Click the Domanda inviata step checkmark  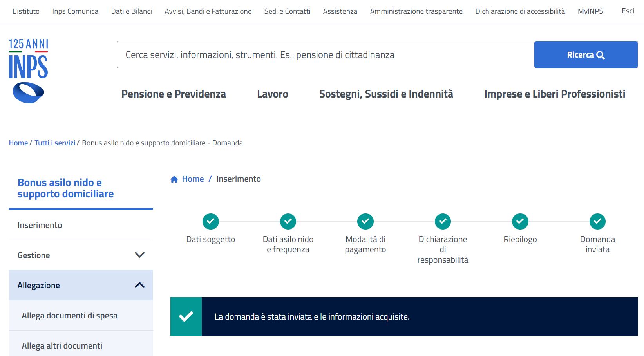tap(597, 221)
